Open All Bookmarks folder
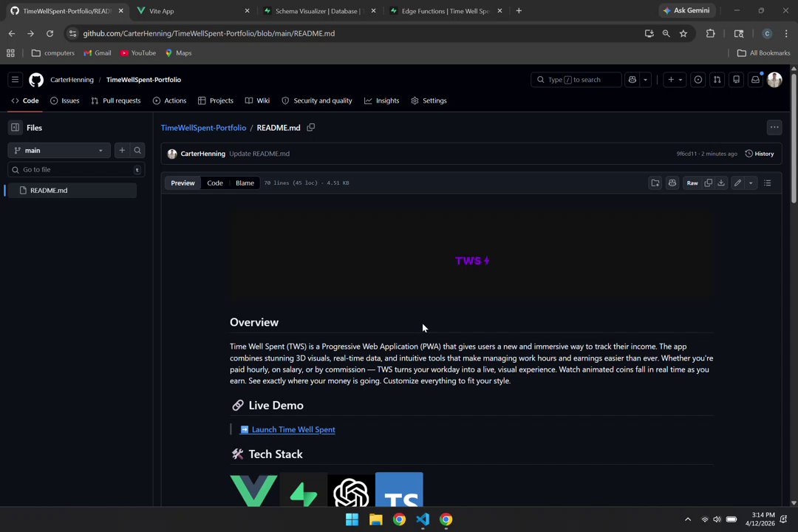Viewport: 798px width, 532px height. [763, 53]
